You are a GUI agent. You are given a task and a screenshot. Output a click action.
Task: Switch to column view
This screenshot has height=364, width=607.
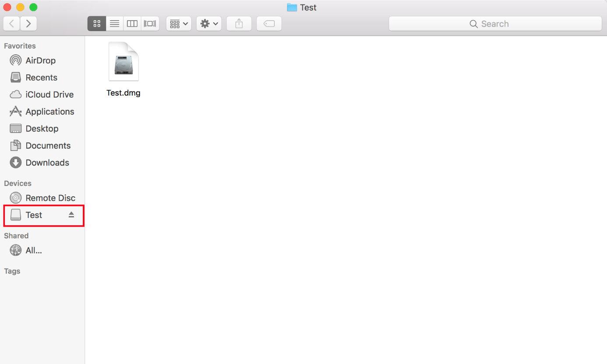pos(132,24)
